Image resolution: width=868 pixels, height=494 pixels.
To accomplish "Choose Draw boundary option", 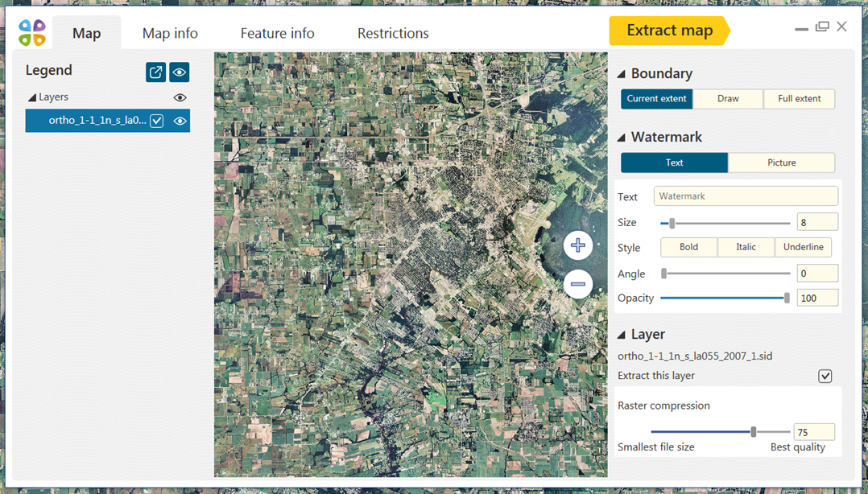I will point(728,99).
